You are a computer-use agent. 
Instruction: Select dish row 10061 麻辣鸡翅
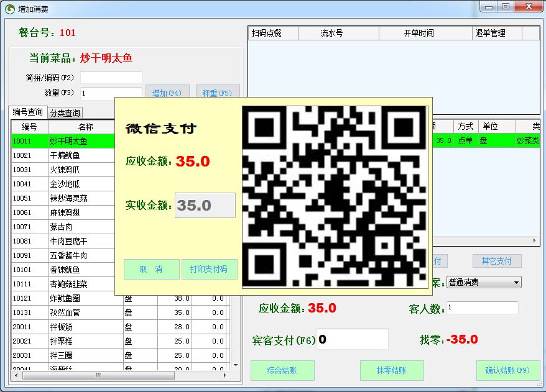(x=63, y=212)
